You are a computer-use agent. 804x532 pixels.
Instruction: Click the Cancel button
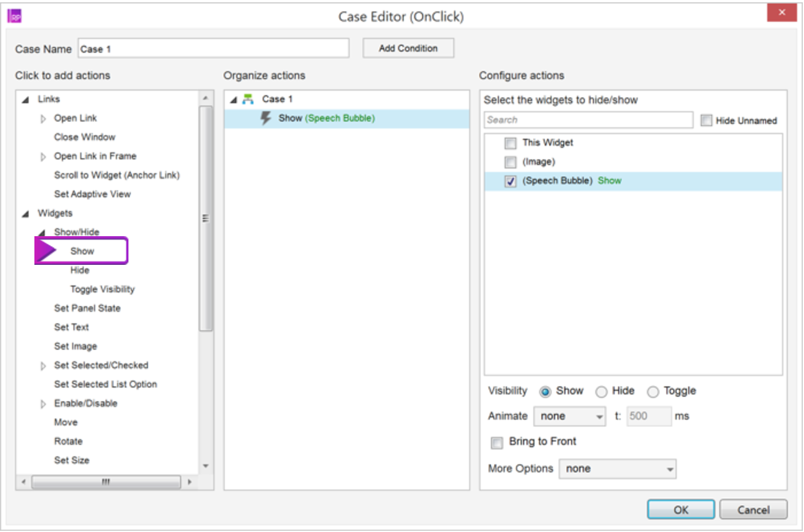753,510
